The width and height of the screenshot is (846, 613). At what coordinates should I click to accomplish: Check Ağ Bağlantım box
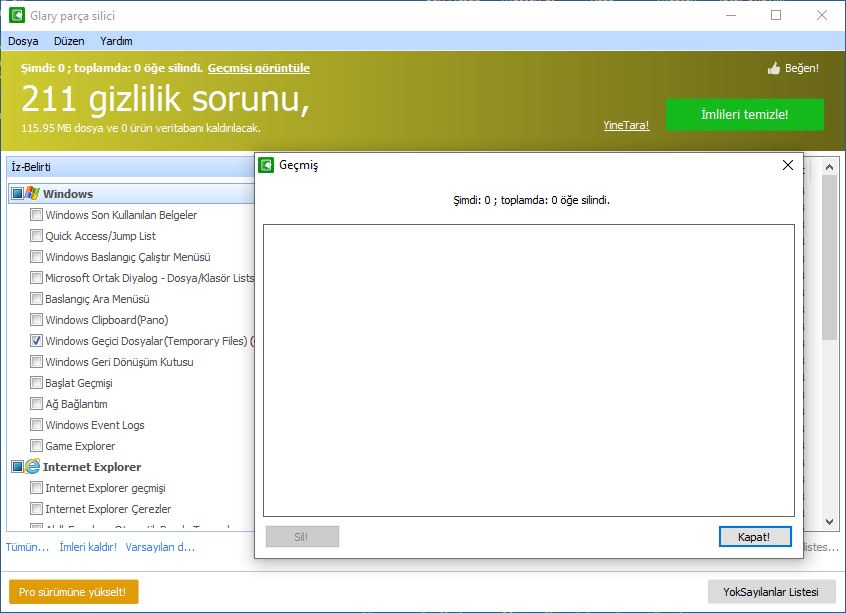(36, 404)
